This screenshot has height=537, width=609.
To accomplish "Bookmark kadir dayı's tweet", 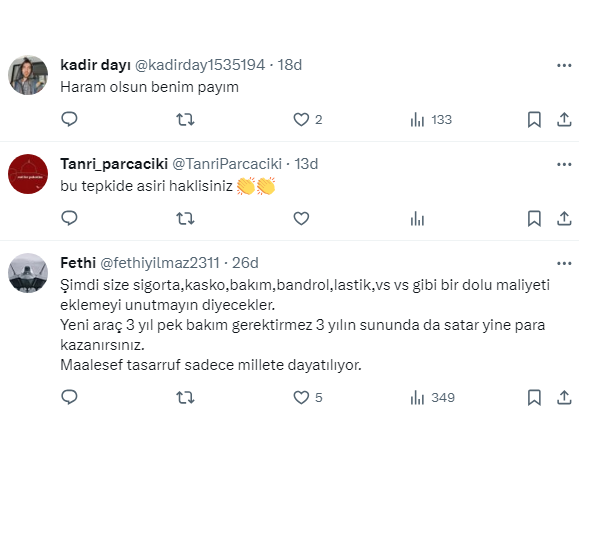I will (534, 120).
